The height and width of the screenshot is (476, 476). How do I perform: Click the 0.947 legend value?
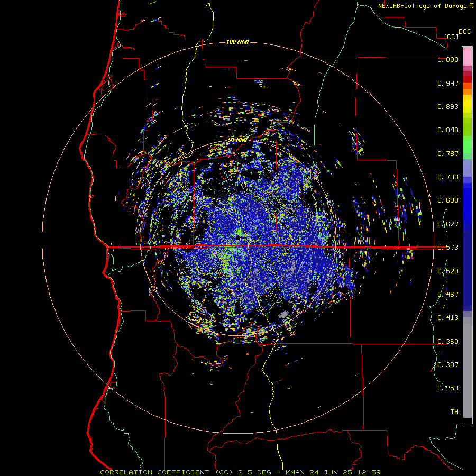(448, 83)
